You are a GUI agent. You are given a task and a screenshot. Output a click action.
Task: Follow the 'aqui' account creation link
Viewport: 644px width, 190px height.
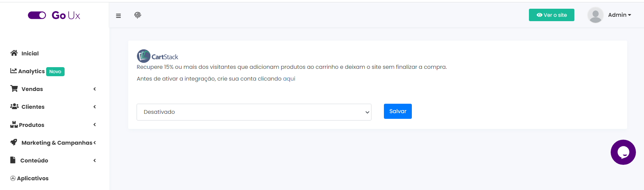click(x=289, y=79)
